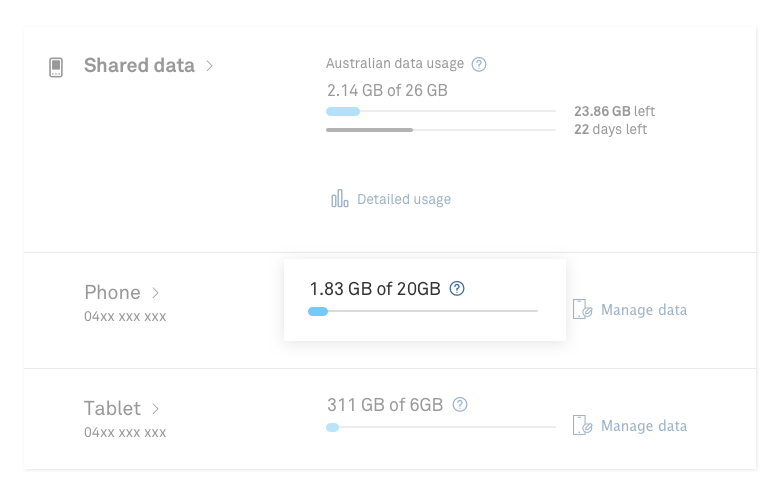Open the Shared data heading
Image resolution: width=780 pixels, height=498 pixels.
(139, 66)
